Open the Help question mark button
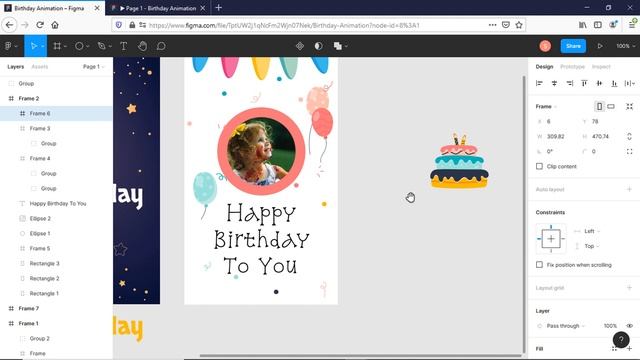 point(621,339)
